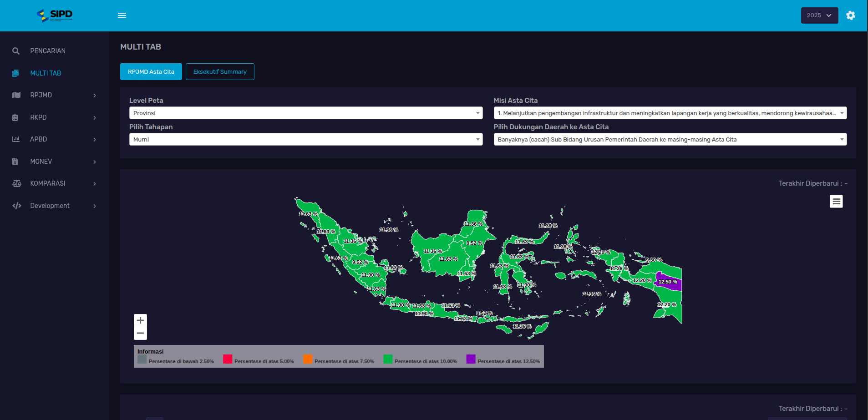The width and height of the screenshot is (868, 420).
Task: Open the settings gear icon
Action: pos(850,15)
